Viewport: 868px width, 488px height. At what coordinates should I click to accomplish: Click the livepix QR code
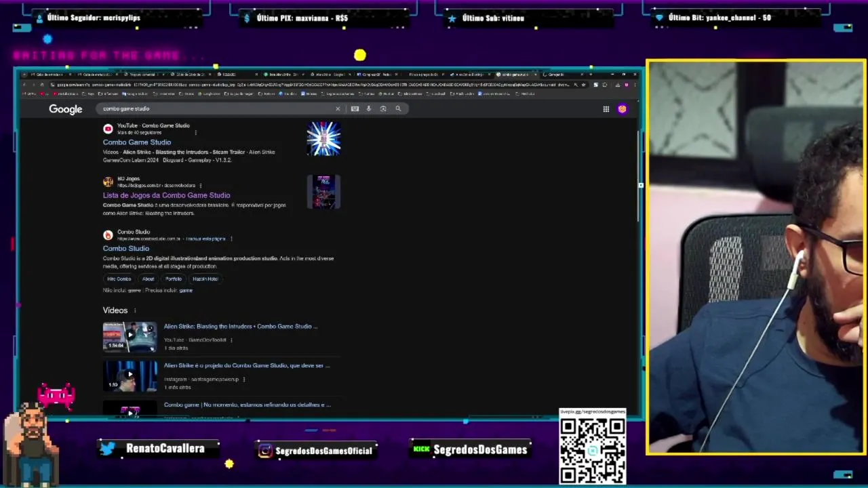click(593, 451)
